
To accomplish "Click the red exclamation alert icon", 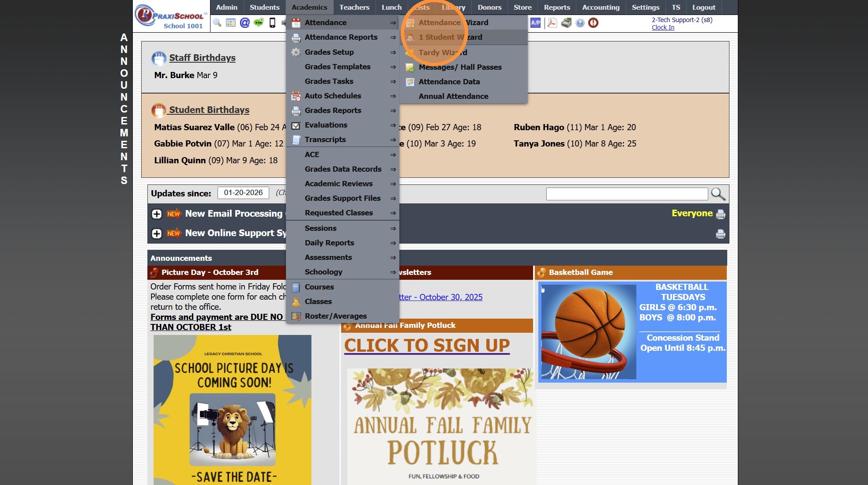I will 594,23.
